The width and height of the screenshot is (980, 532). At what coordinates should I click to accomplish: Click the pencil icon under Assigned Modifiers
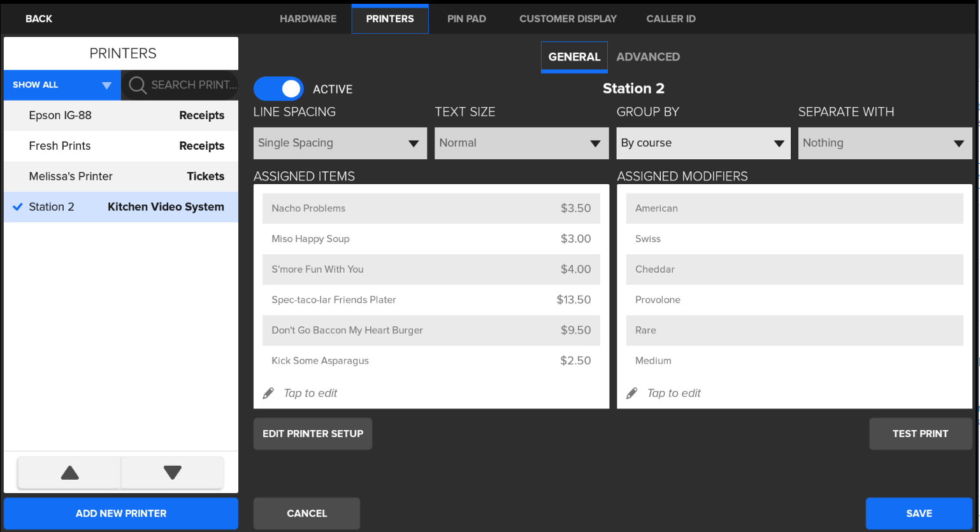tap(631, 393)
